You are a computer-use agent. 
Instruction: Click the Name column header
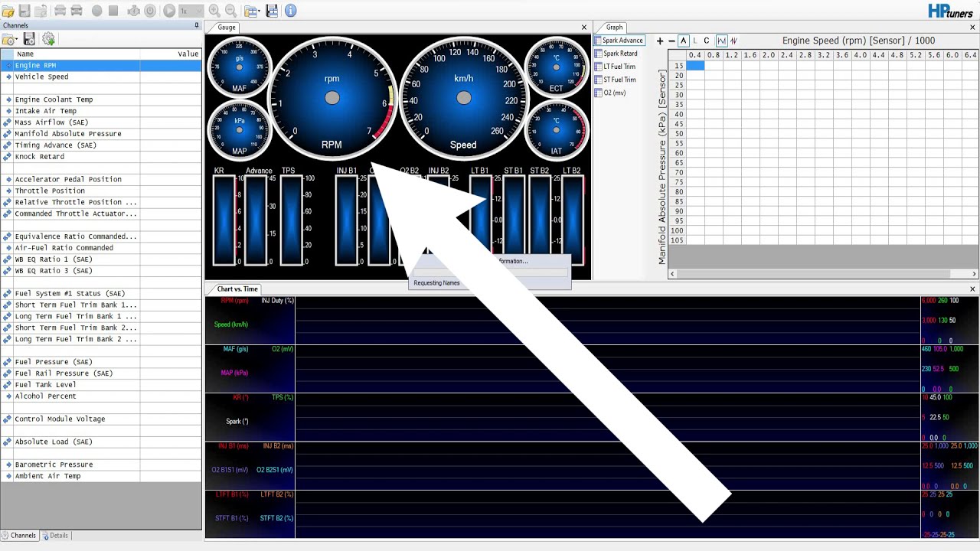(x=77, y=54)
